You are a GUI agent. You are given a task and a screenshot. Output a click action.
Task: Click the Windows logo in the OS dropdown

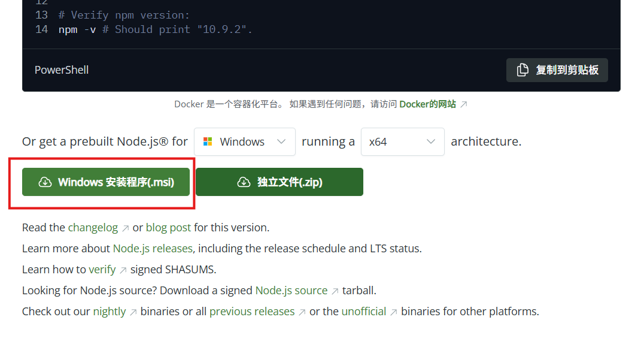[208, 142]
